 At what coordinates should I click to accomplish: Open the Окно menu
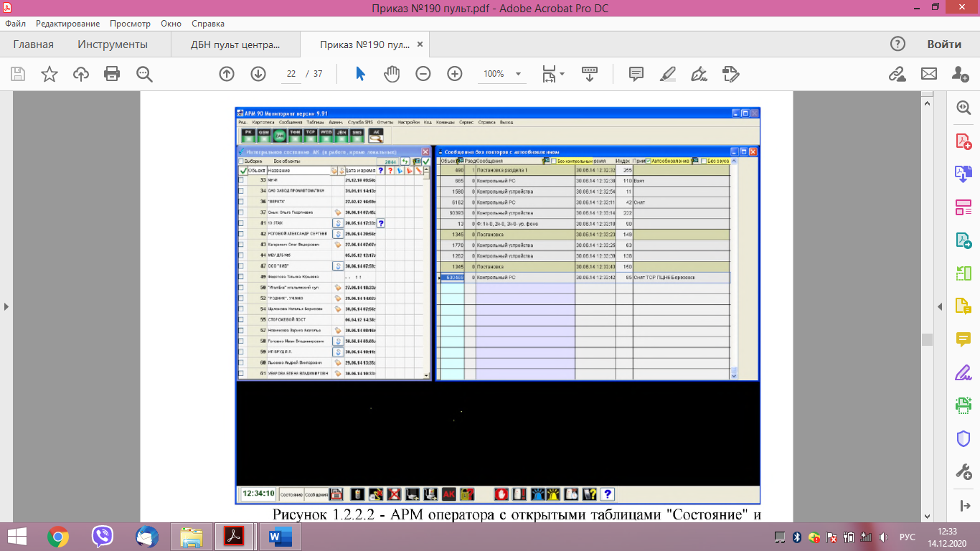tap(171, 23)
